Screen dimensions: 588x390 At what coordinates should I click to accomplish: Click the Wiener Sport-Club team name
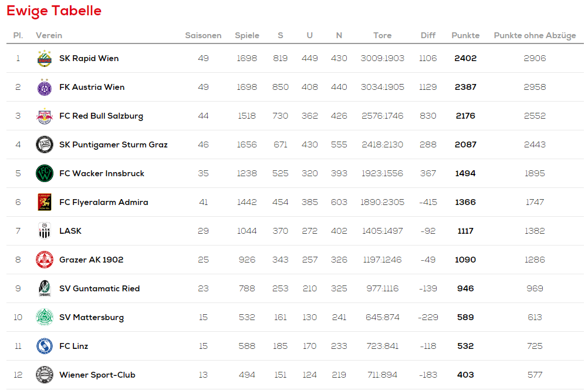97,375
